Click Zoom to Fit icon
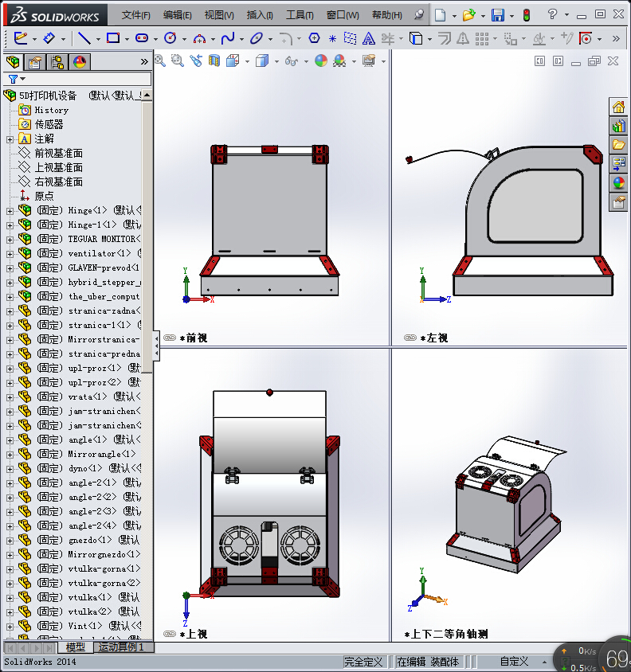The width and height of the screenshot is (631, 672). click(x=160, y=61)
